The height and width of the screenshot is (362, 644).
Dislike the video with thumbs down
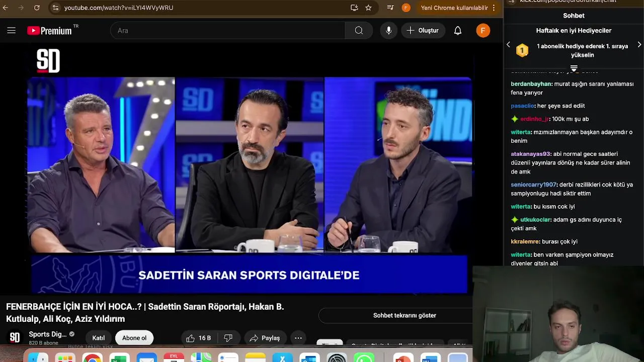coord(228,338)
